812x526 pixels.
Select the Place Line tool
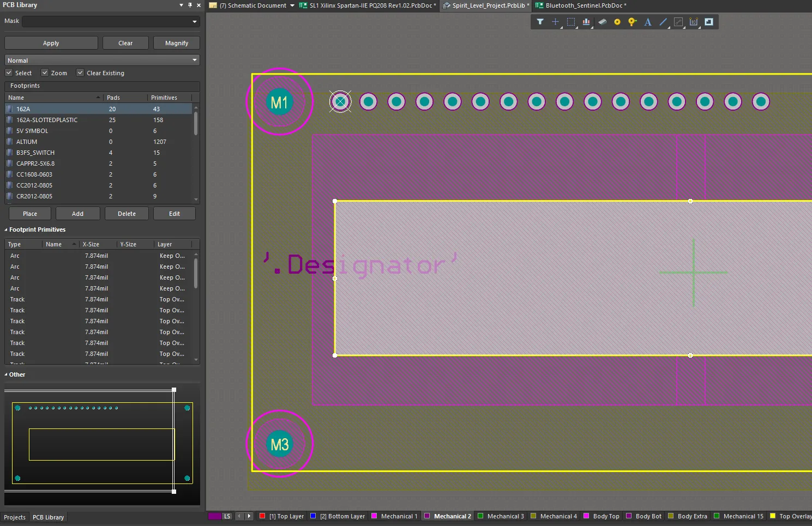[x=663, y=22]
